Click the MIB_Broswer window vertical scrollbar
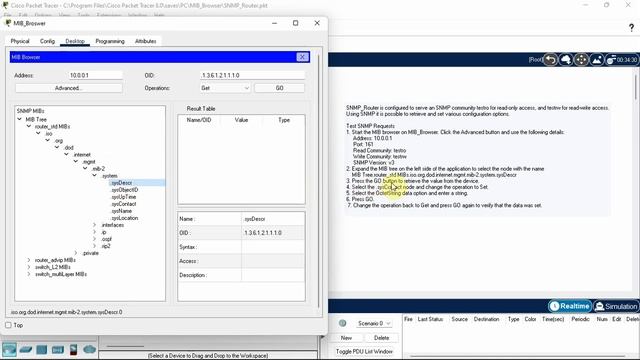This screenshot has width=640, height=360. tap(319, 180)
